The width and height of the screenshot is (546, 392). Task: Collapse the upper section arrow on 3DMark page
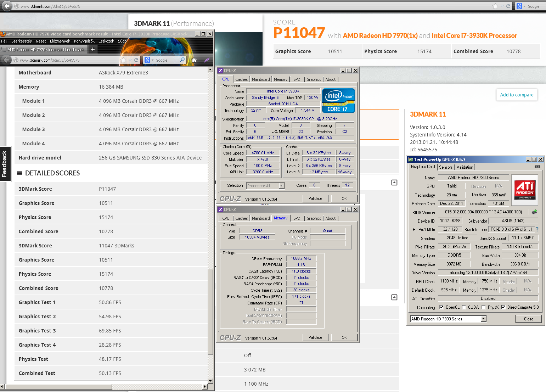click(394, 183)
